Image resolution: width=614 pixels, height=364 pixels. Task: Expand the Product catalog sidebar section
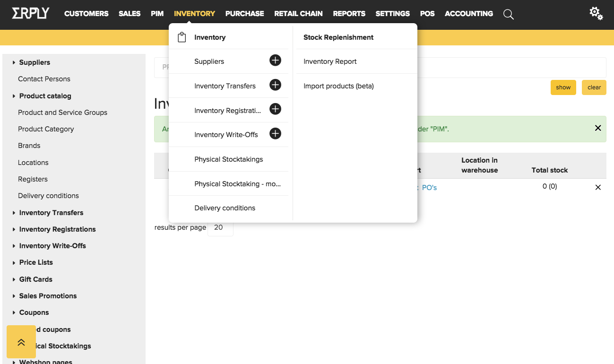[14, 96]
